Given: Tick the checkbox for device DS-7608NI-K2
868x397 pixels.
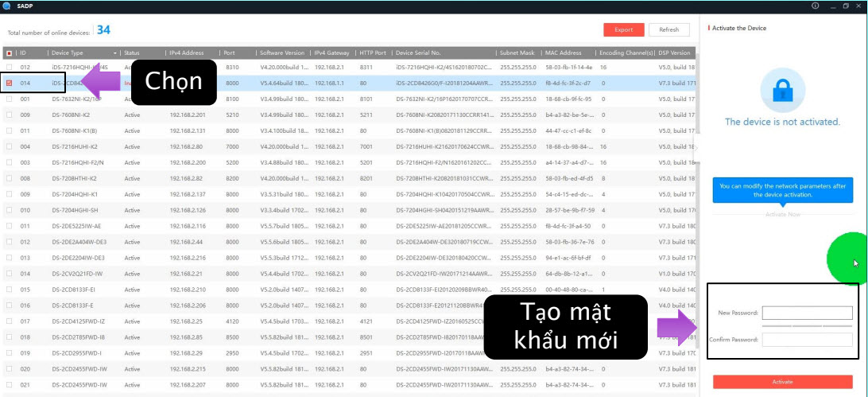Looking at the screenshot, I should click(9, 115).
